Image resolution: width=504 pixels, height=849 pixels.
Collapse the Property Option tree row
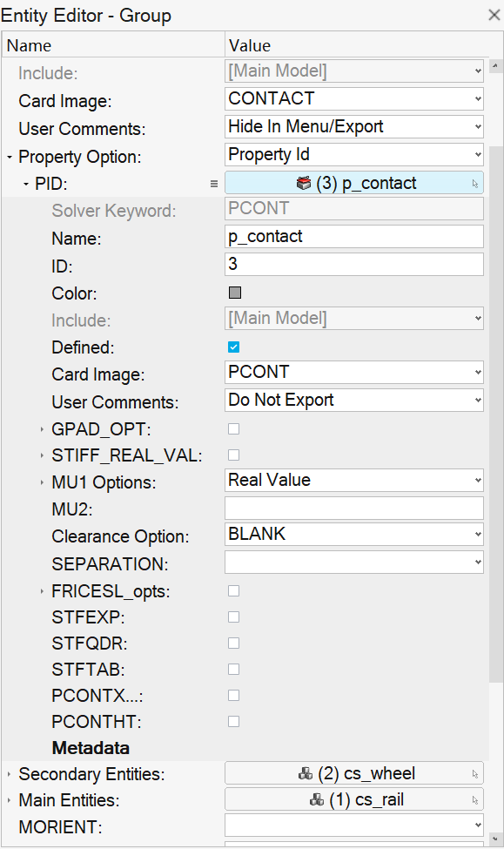pos(10,157)
